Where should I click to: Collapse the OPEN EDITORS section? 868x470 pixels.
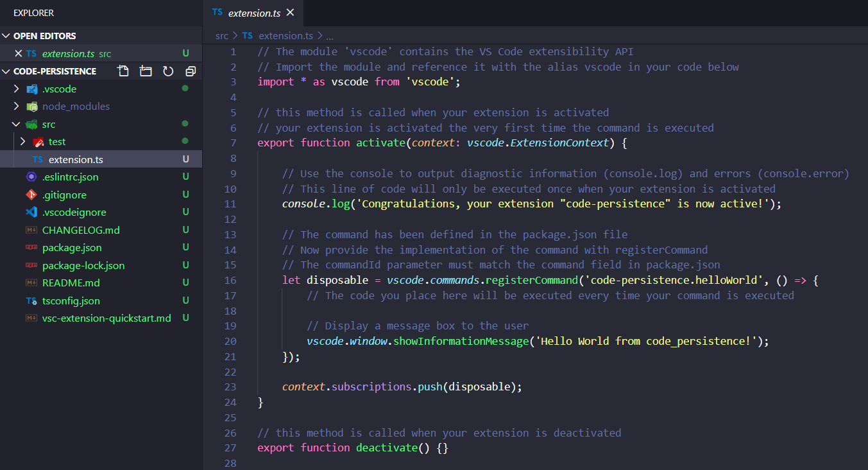coord(45,35)
